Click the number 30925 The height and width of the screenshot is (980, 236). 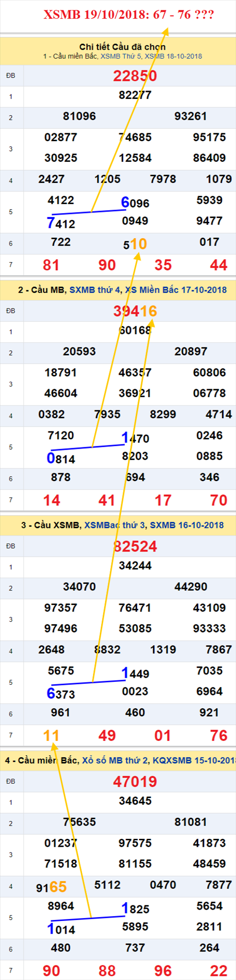61,158
